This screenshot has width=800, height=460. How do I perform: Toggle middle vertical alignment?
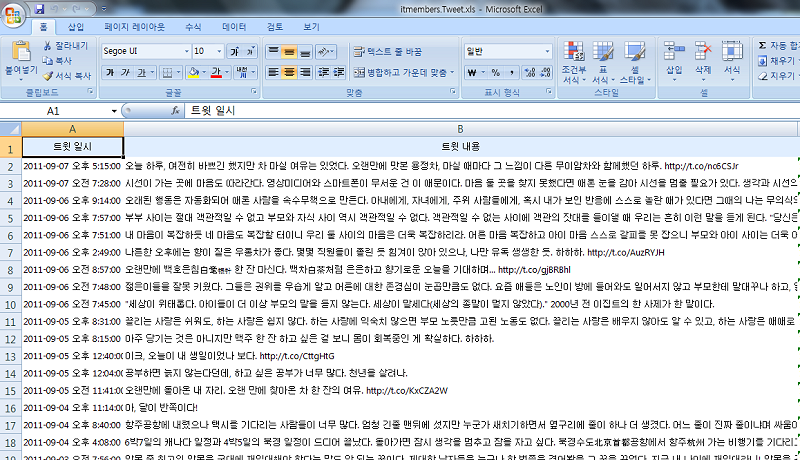tap(289, 51)
